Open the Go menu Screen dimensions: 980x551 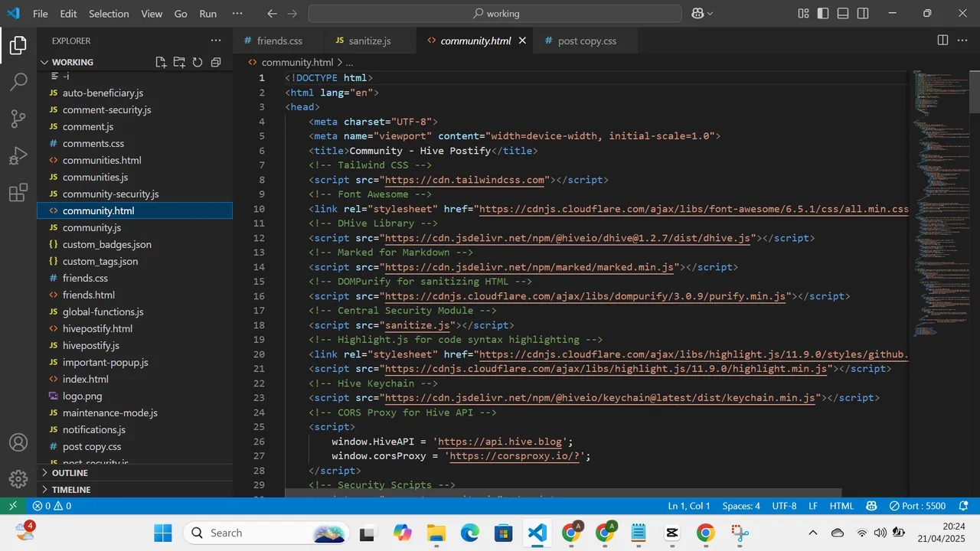click(x=181, y=14)
